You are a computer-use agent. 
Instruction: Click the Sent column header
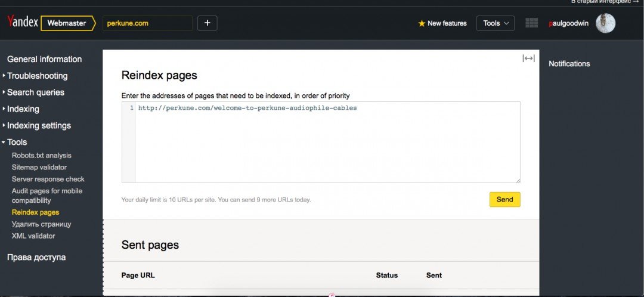[x=434, y=275]
